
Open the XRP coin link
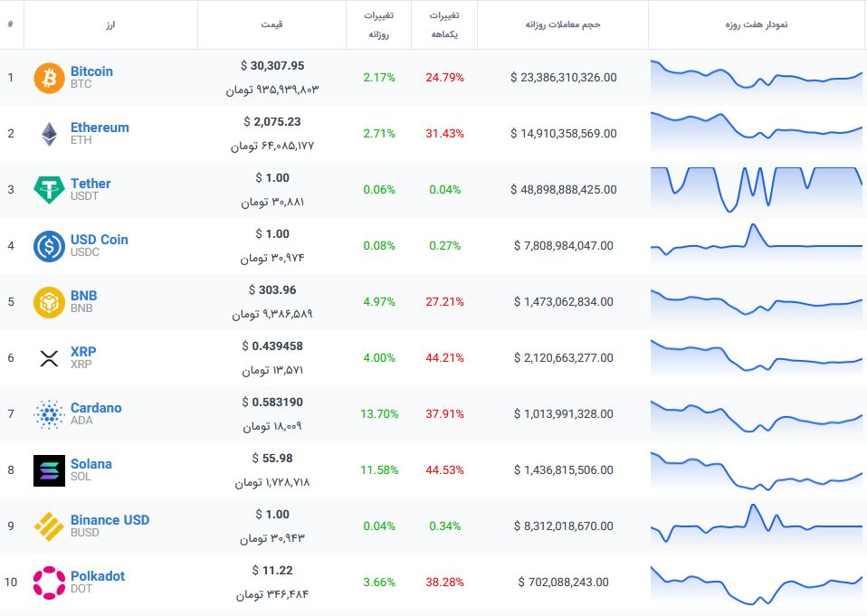83,351
